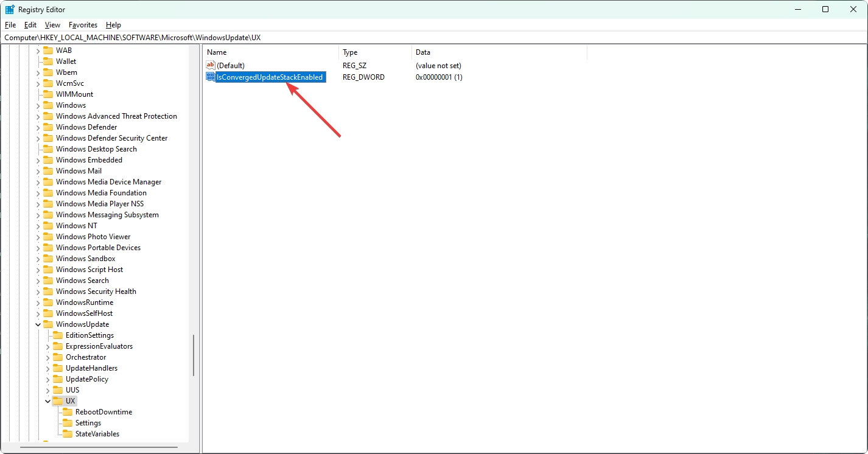This screenshot has width=868, height=454.
Task: Click the WcmSvc folder icon
Action: pyautogui.click(x=48, y=83)
